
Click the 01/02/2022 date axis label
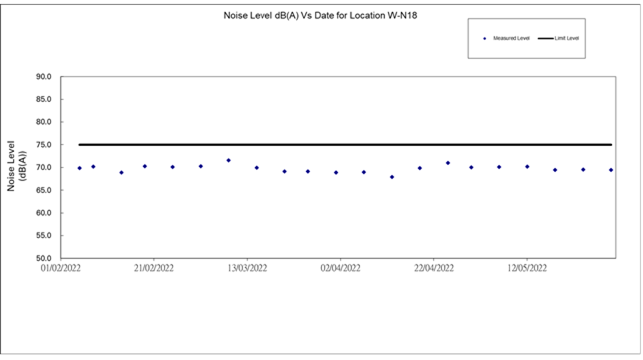[61, 268]
